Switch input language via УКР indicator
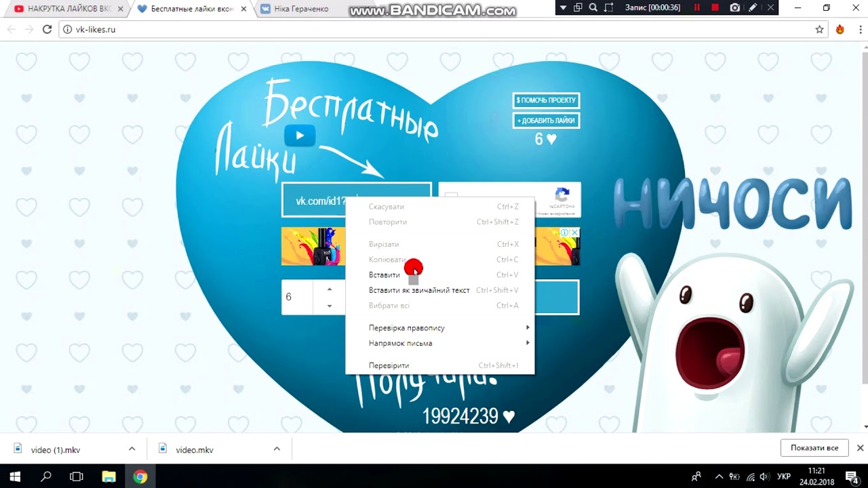Screen dimensions: 868x488 (784, 476)
